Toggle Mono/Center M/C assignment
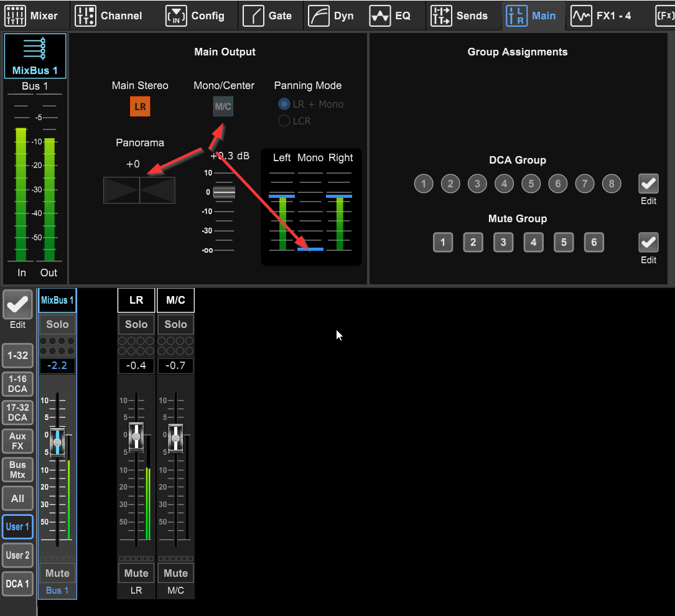Screen dimensions: 675x616 [x=223, y=106]
